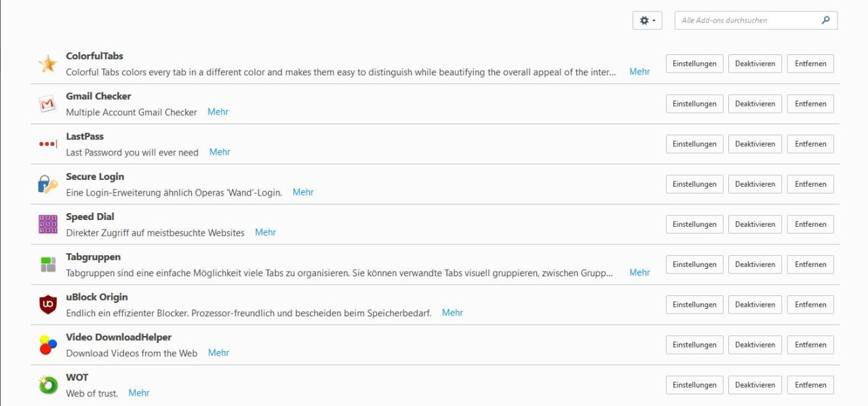868x406 pixels.
Task: Open the gear tools dropdown menu
Action: coord(648,20)
